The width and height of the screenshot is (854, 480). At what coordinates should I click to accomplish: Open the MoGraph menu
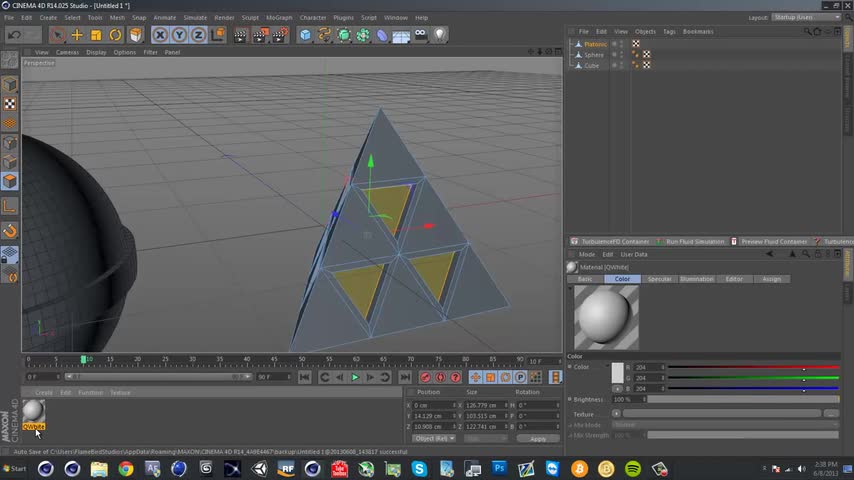click(x=279, y=17)
